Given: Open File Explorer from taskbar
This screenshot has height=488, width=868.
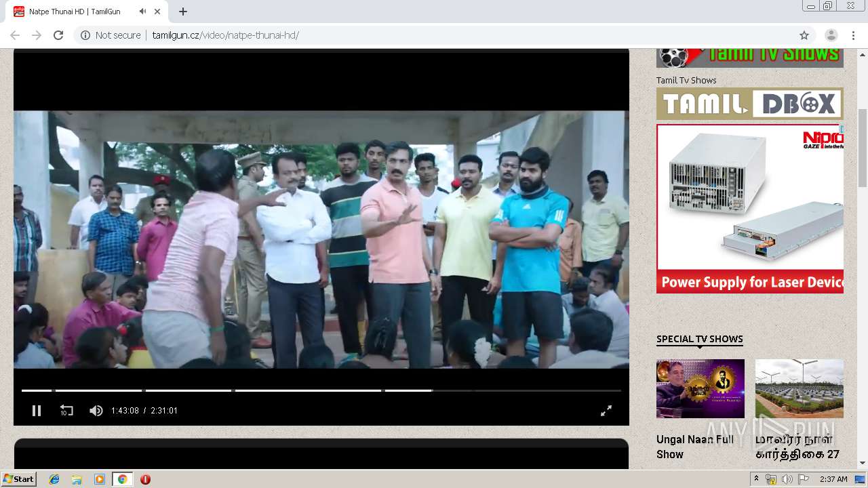Looking at the screenshot, I should pos(77,479).
